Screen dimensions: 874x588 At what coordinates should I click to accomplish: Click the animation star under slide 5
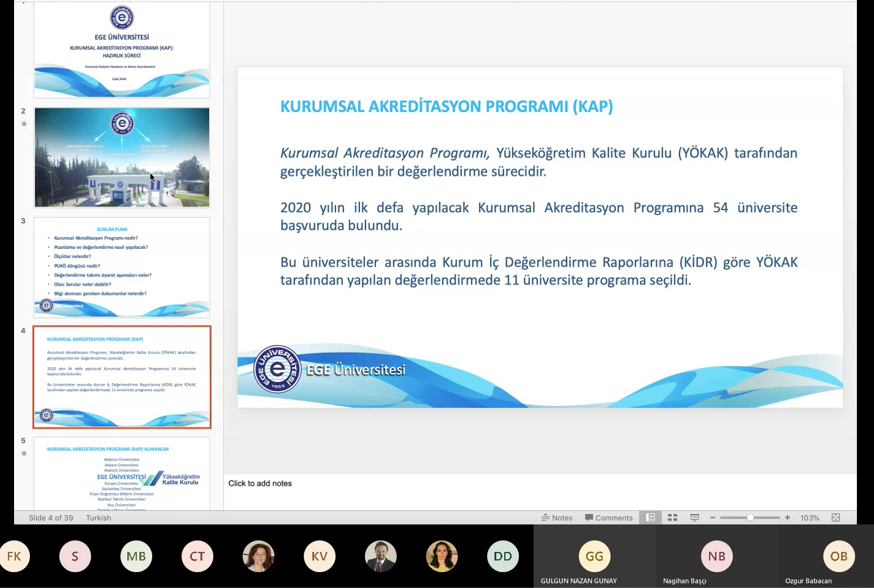[24, 453]
